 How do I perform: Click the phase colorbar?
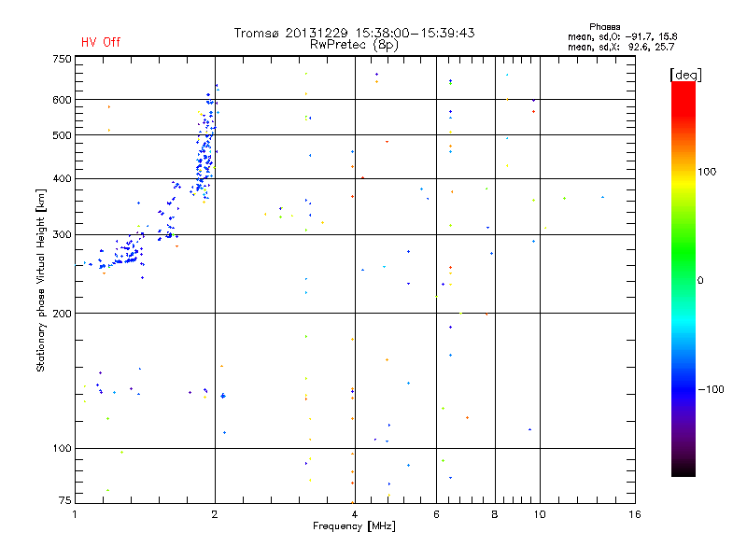[x=684, y=278]
